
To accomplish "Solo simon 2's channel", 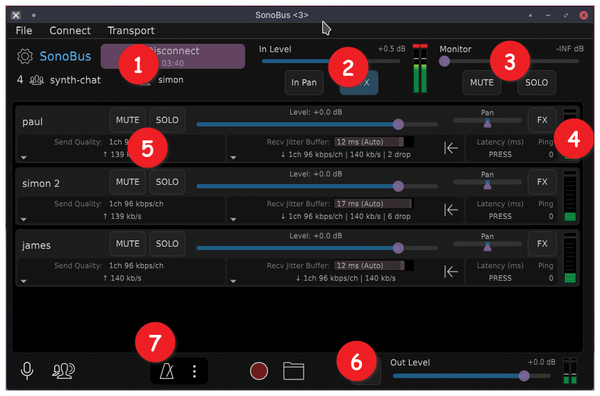I will 167,182.
